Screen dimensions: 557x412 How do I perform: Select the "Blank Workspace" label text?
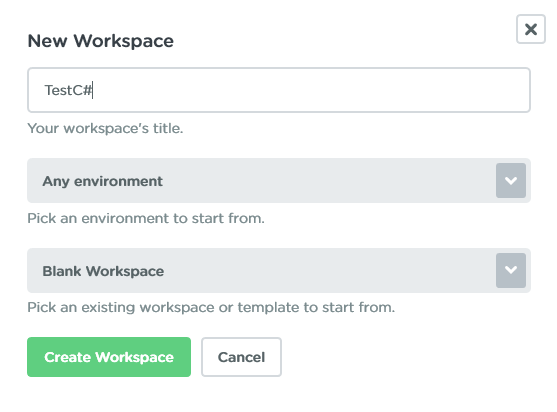103,271
